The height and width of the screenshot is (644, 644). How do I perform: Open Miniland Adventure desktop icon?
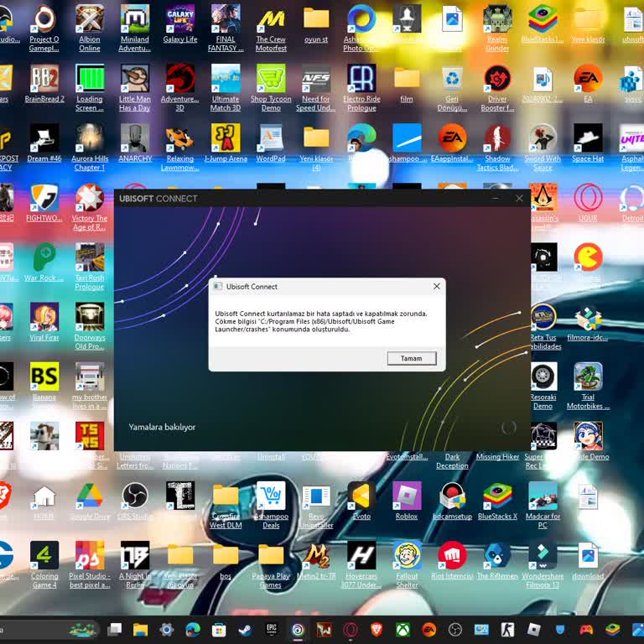pos(135,29)
